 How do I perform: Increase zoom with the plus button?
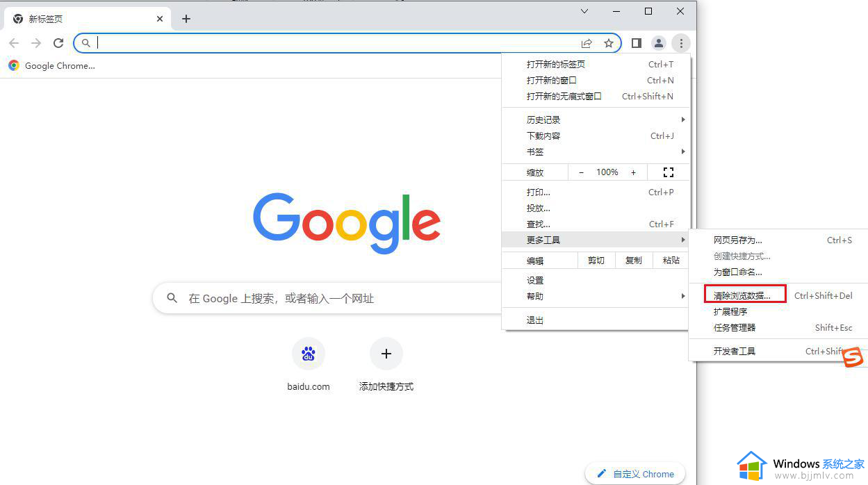pyautogui.click(x=633, y=172)
